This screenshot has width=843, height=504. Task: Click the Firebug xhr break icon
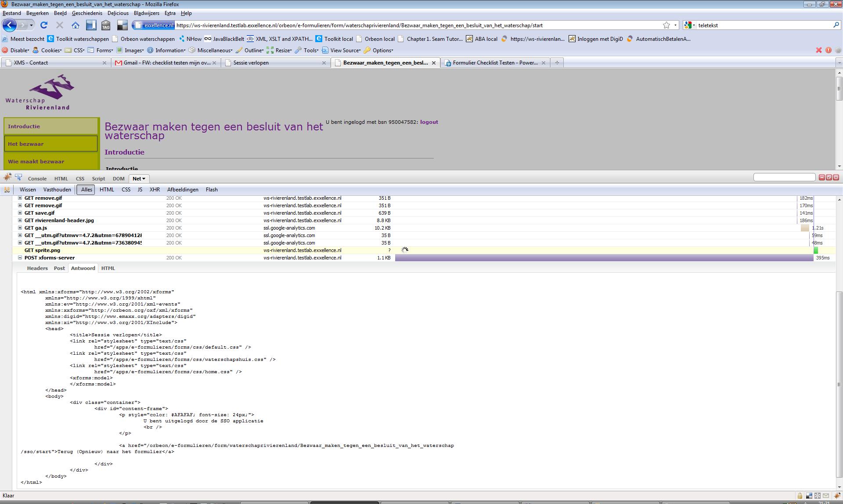7,190
